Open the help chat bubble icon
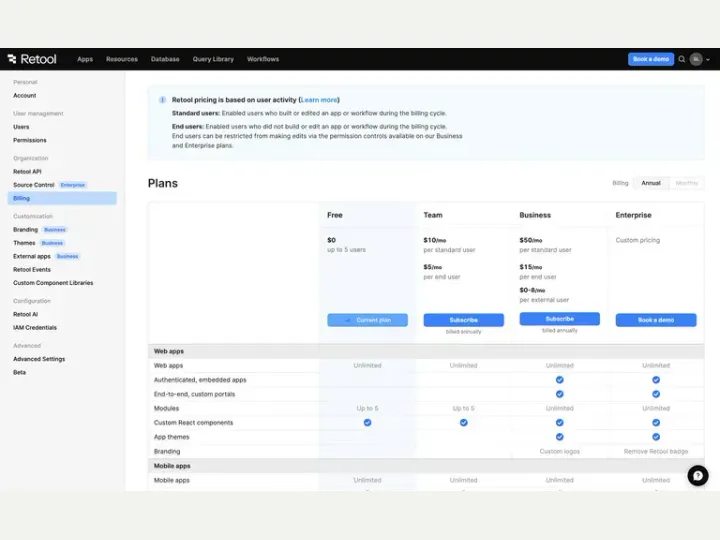Image resolution: width=720 pixels, height=540 pixels. pos(698,475)
